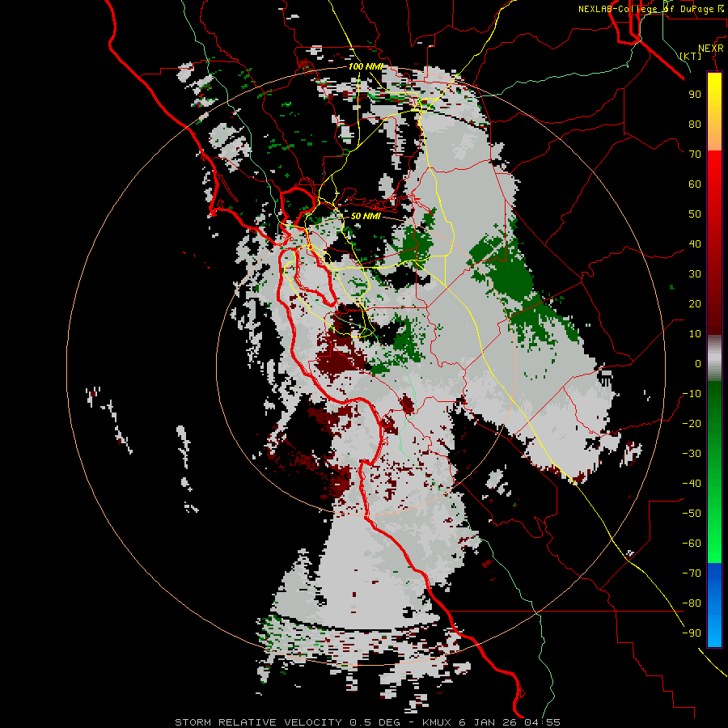The width and height of the screenshot is (728, 728).
Task: Click the '20' value on the velocity scale
Action: click(695, 303)
